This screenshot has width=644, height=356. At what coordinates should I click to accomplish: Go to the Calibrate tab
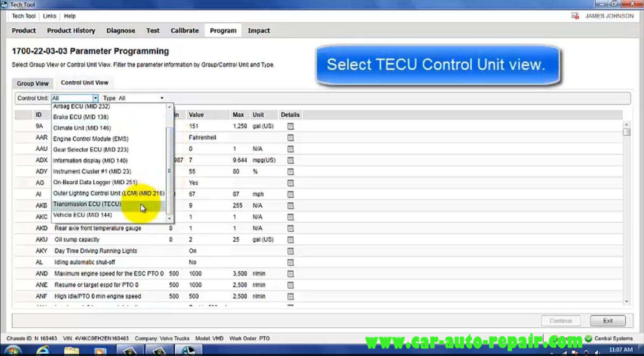pos(184,30)
